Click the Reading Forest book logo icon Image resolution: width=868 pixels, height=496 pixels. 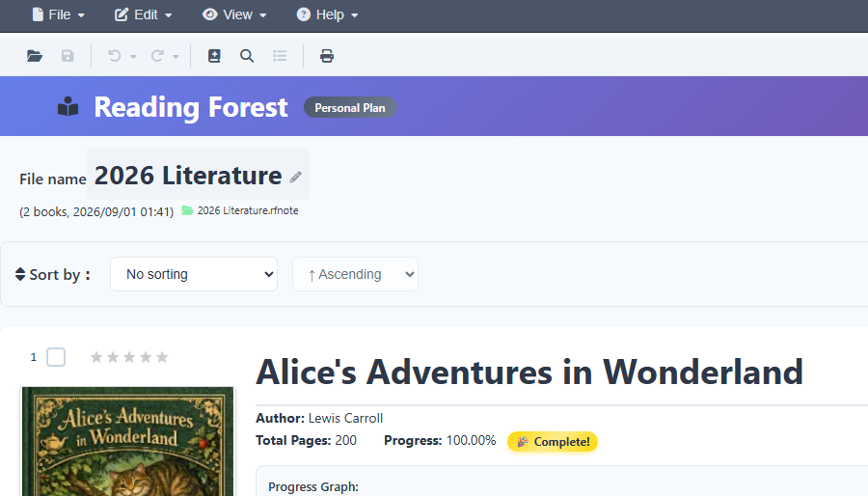tap(68, 107)
